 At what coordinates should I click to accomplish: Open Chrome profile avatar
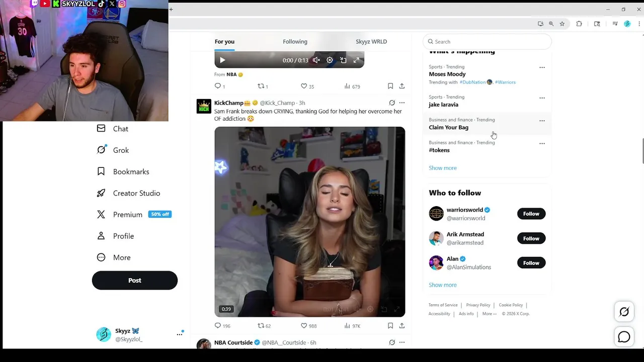coord(627,24)
